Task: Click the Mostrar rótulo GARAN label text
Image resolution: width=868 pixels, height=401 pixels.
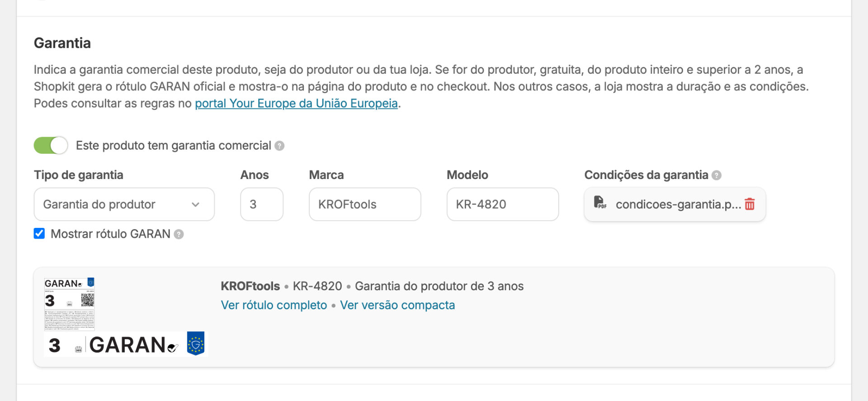Action: (x=110, y=234)
